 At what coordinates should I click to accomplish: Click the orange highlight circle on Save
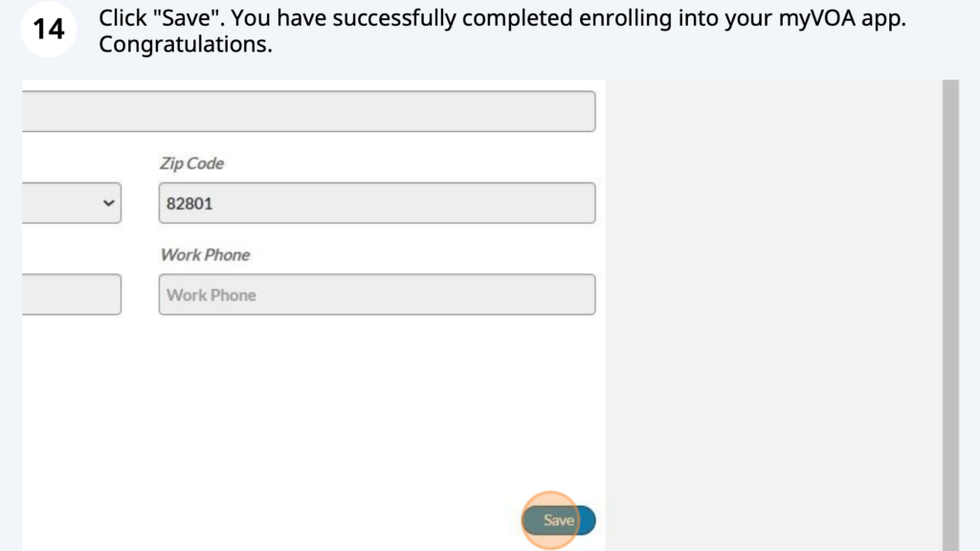point(550,520)
